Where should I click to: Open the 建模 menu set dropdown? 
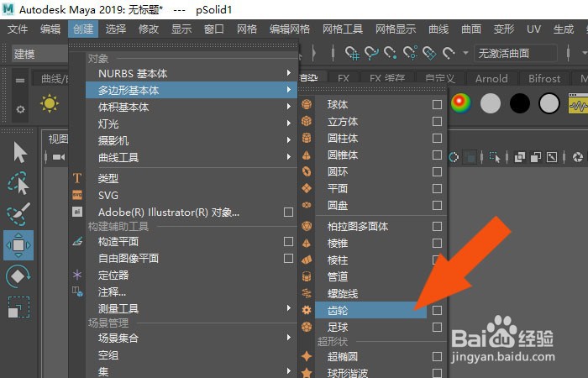point(40,54)
